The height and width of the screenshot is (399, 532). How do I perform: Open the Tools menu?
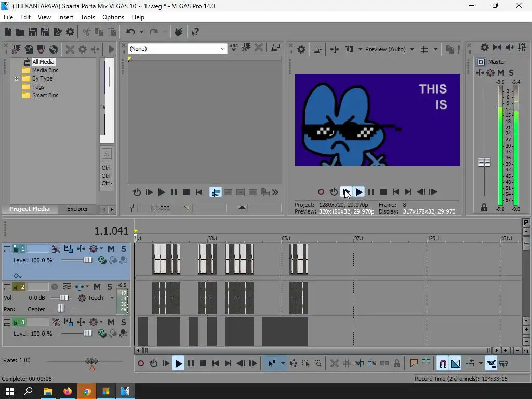click(x=87, y=17)
